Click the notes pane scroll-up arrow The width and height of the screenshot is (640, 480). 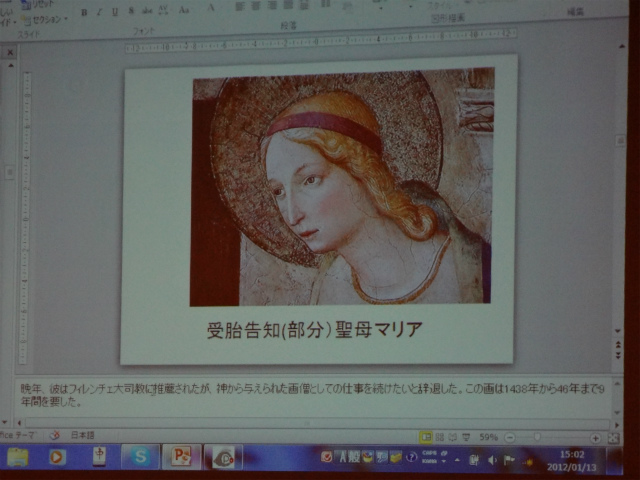tap(617, 384)
